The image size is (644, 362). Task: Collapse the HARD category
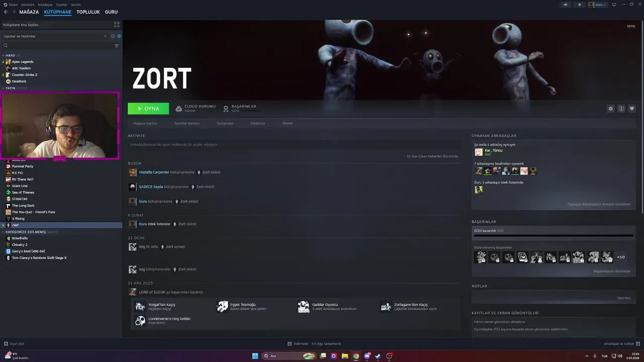point(3,55)
